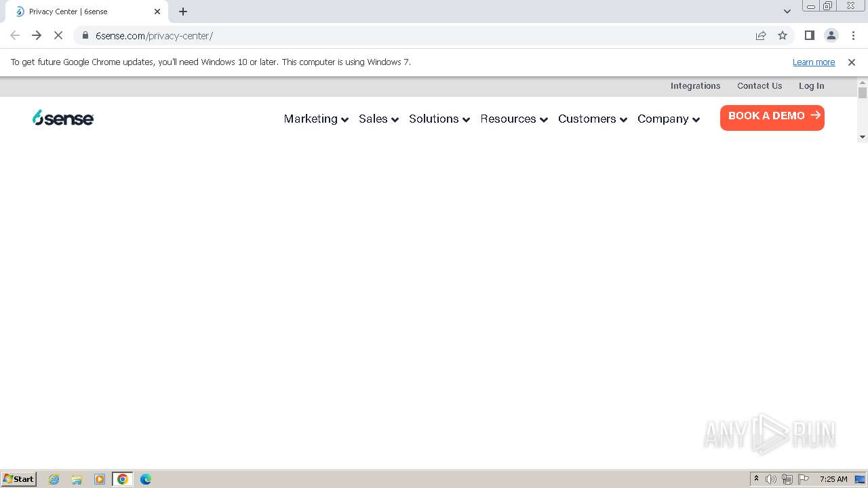Screen dimensions: 868x488
Task: Go to the 6sense logo homepage
Action: (63, 118)
